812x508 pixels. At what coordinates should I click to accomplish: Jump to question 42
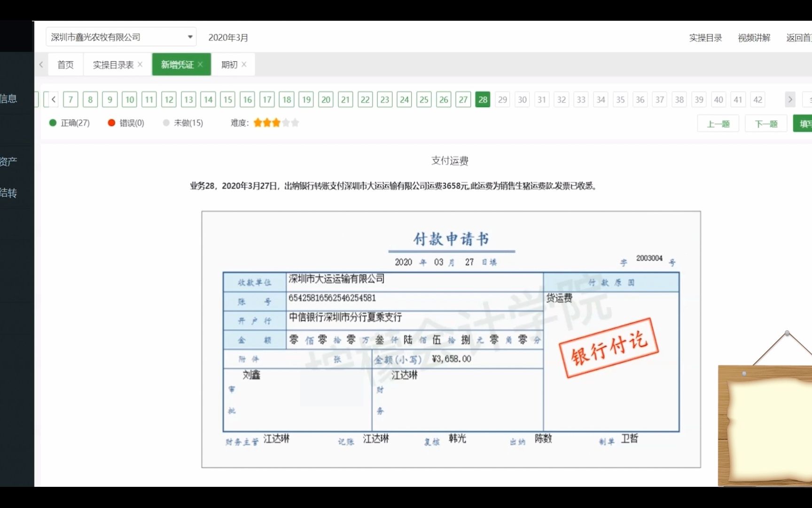point(758,99)
